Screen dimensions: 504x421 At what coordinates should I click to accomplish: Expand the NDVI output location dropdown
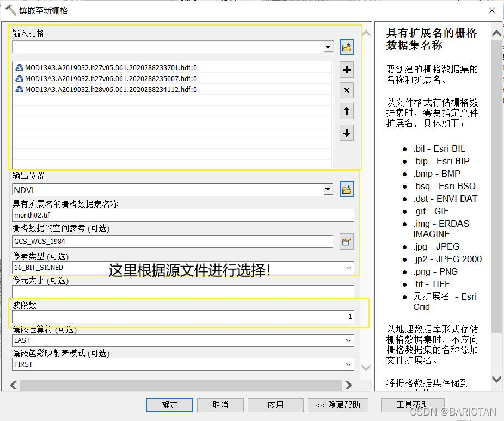click(x=328, y=190)
